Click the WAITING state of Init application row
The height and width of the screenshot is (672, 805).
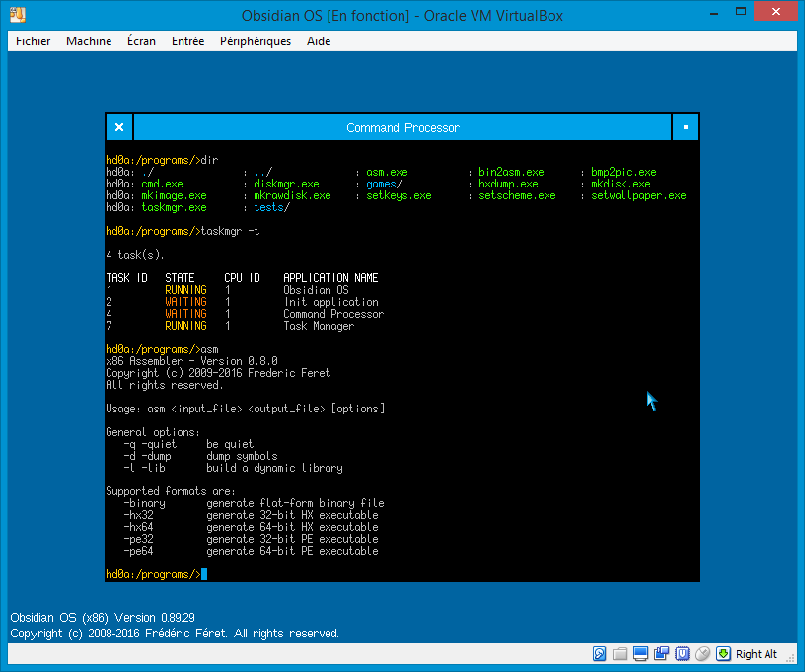185,302
